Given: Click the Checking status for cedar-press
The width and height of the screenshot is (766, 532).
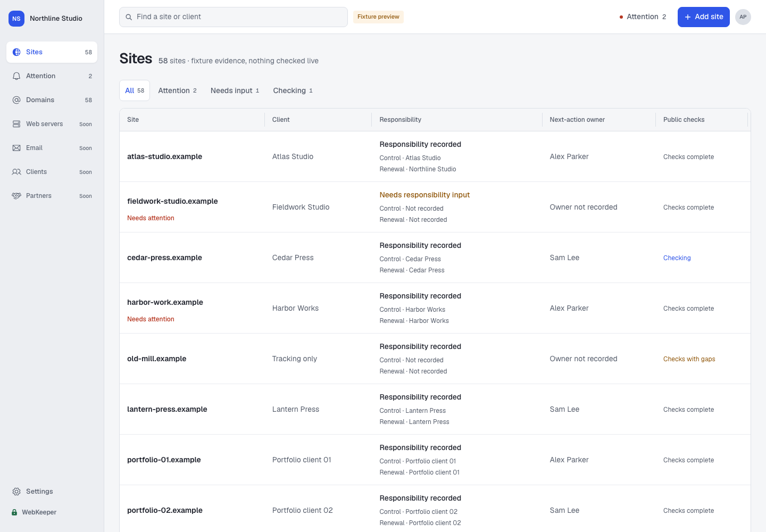Looking at the screenshot, I should click(677, 258).
